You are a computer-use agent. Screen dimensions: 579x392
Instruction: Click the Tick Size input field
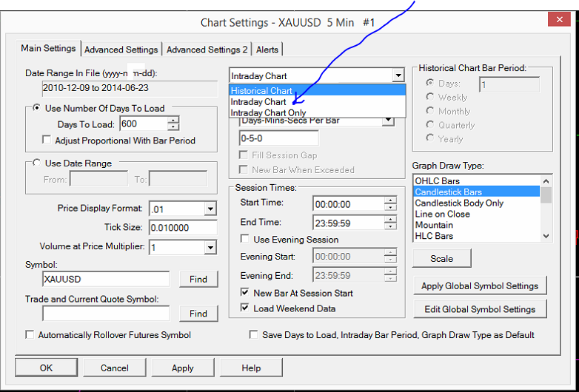[183, 228]
